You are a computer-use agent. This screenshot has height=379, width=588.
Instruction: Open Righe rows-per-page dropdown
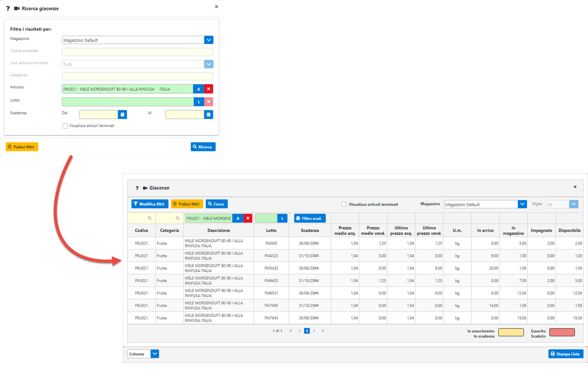574,204
